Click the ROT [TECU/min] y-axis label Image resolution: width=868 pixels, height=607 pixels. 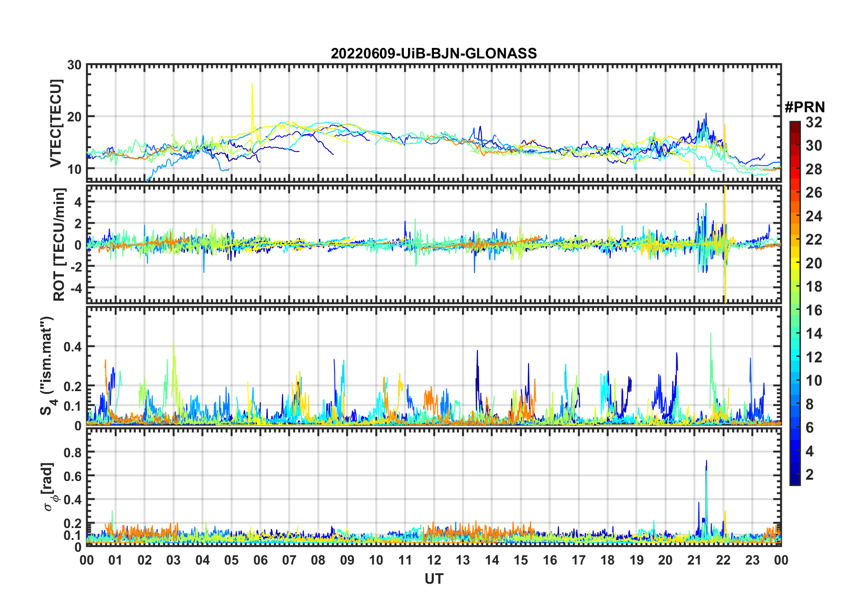[59, 244]
